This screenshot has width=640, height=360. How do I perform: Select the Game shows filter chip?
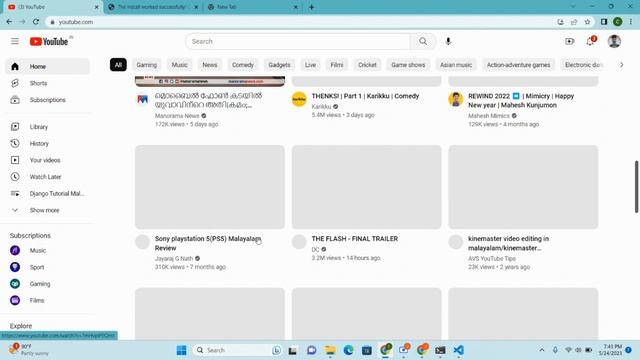coord(408,65)
